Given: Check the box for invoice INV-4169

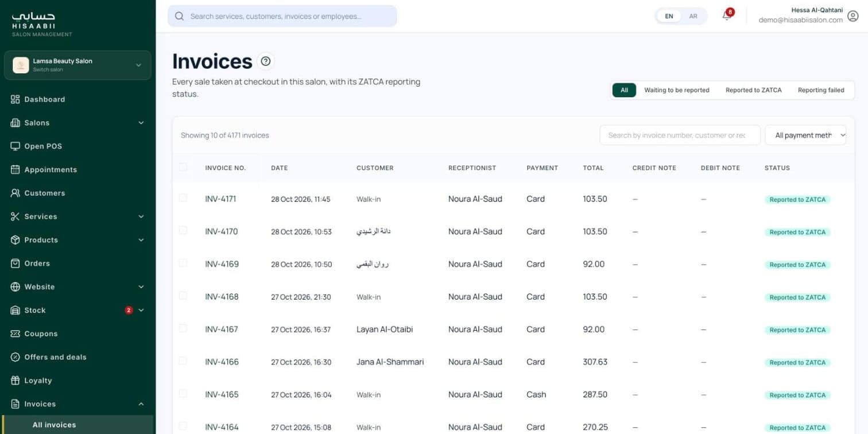Looking at the screenshot, I should tap(183, 263).
